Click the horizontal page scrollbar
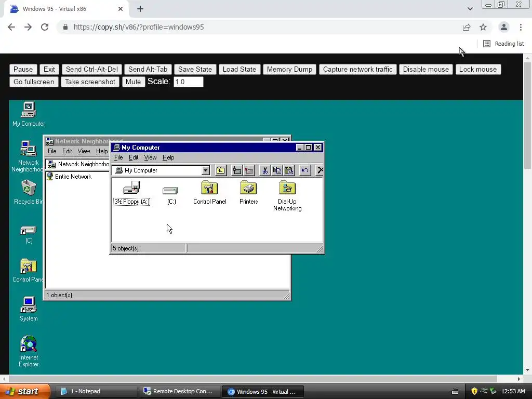Screen dimensions: 532x399 [x=253, y=379]
